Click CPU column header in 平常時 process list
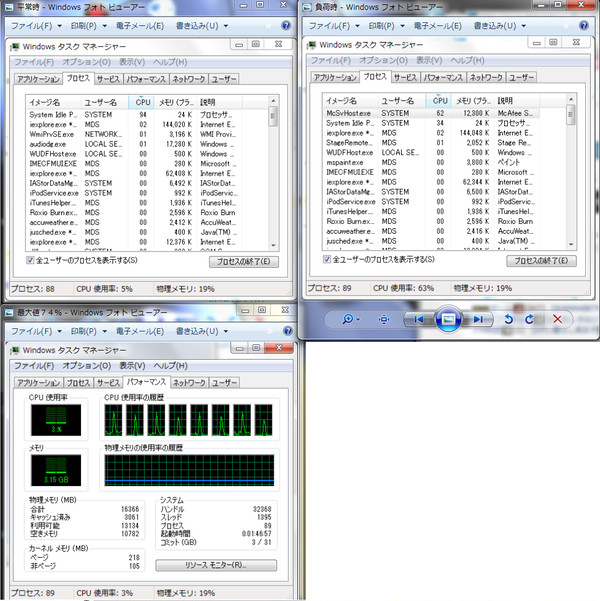 (x=141, y=102)
